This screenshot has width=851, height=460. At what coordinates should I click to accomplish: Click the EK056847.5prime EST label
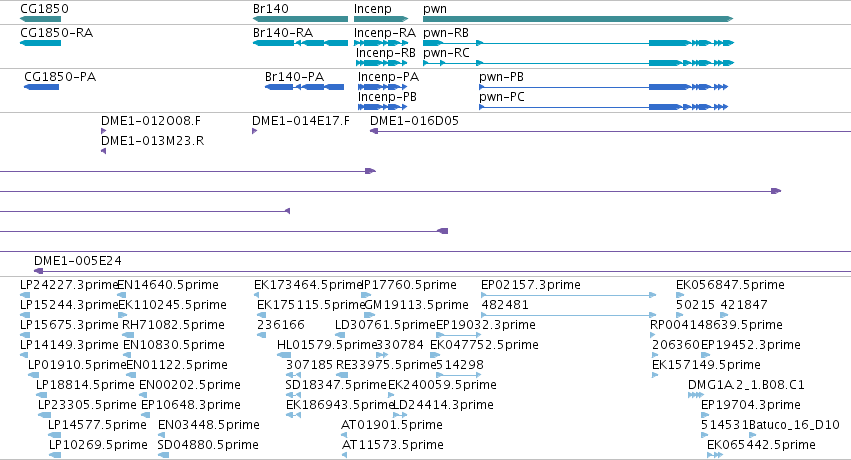click(730, 285)
